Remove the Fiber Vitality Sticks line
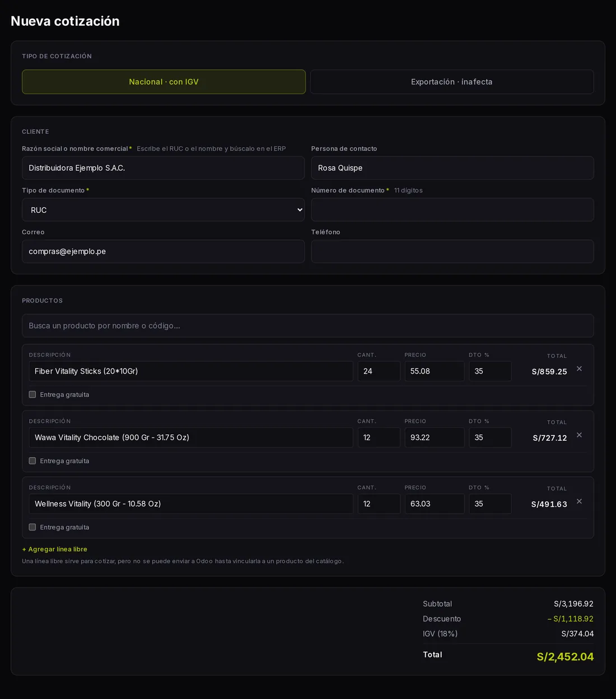This screenshot has width=616, height=699. tap(579, 369)
